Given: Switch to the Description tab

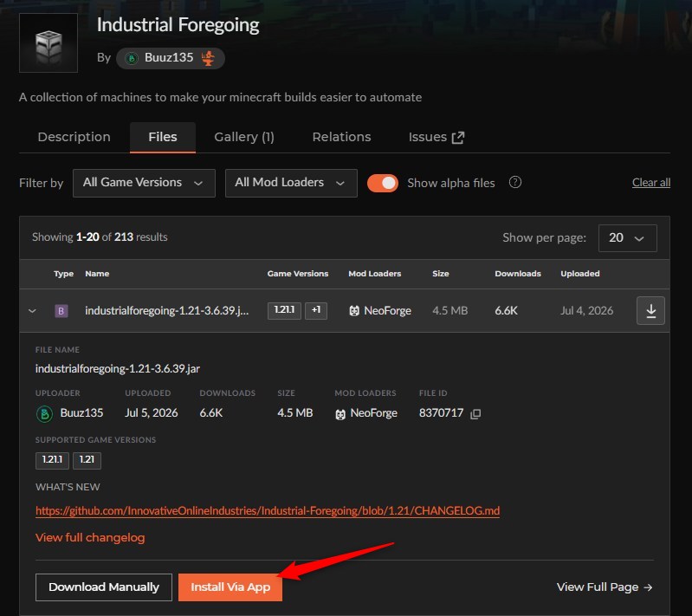Looking at the screenshot, I should click(74, 137).
